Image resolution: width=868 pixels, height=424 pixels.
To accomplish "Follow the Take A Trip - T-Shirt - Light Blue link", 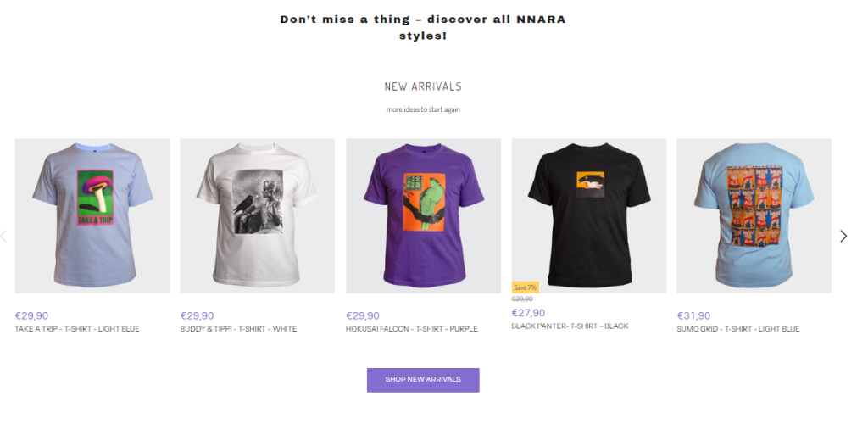I will tap(77, 329).
